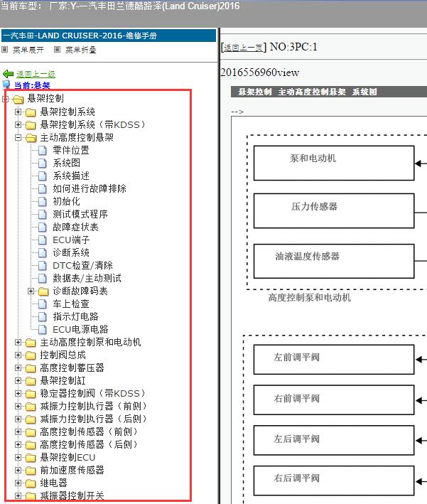Click the 菜单折叠 collapse-all icon
The height and width of the screenshot is (504, 427).
click(x=57, y=50)
